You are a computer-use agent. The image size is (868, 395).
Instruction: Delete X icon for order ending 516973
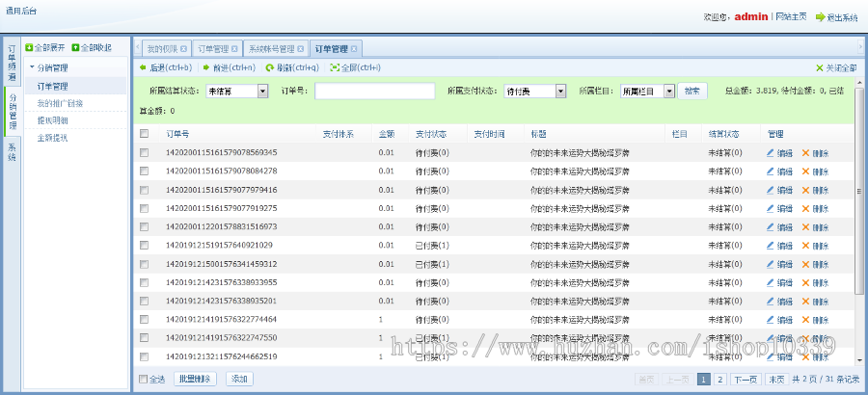tap(805, 226)
